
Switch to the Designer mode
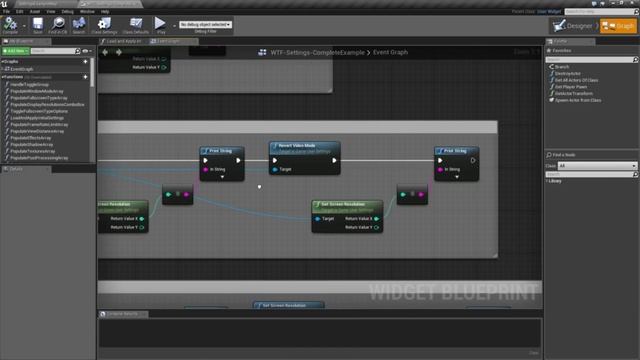click(x=574, y=26)
